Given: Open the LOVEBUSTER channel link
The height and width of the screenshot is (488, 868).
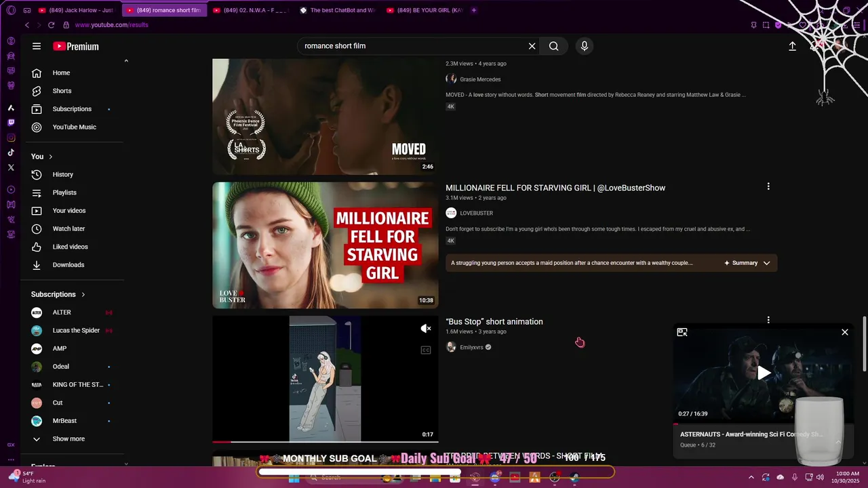Looking at the screenshot, I should point(476,213).
